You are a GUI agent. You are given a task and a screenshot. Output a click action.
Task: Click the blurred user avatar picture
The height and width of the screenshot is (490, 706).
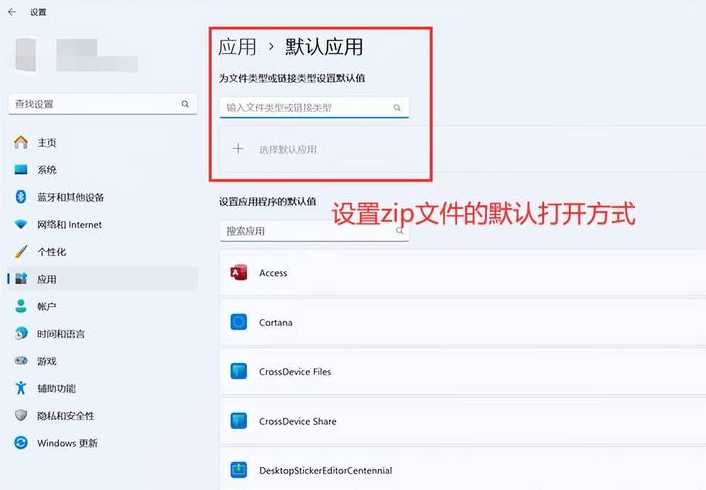pos(26,55)
